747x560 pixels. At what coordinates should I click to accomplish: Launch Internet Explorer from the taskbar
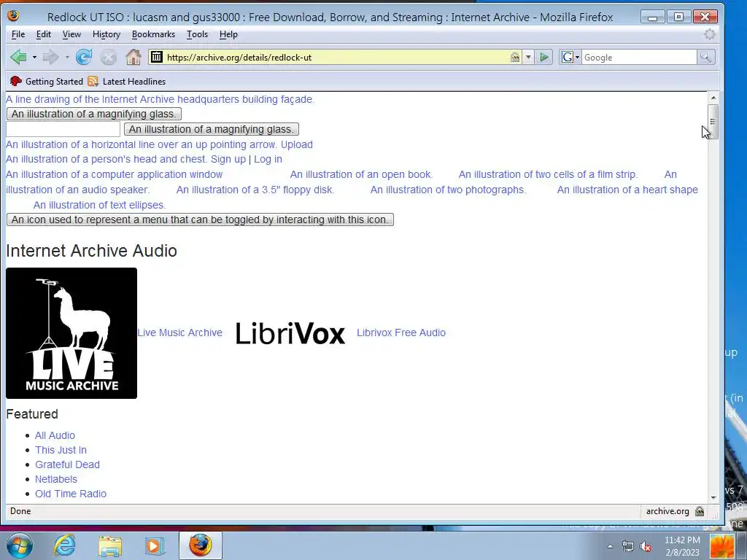pos(64,545)
